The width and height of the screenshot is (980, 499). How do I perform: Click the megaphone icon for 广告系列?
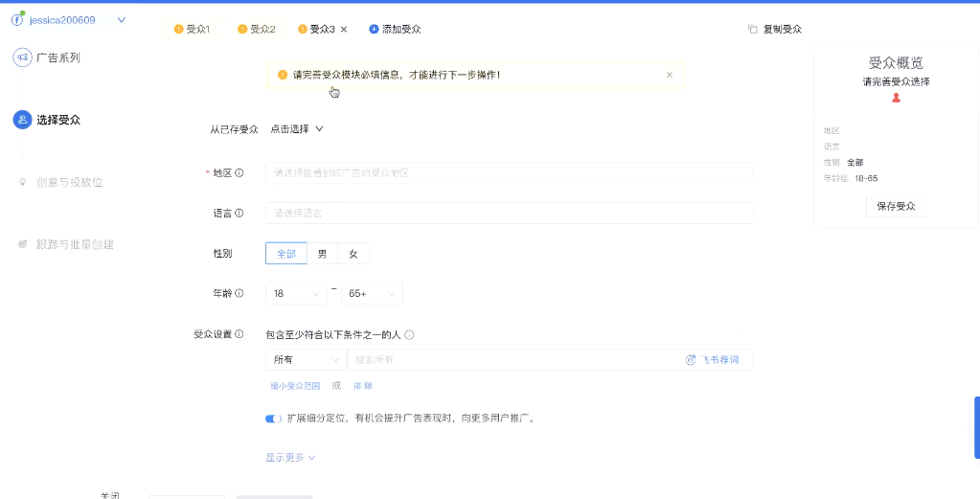click(22, 58)
